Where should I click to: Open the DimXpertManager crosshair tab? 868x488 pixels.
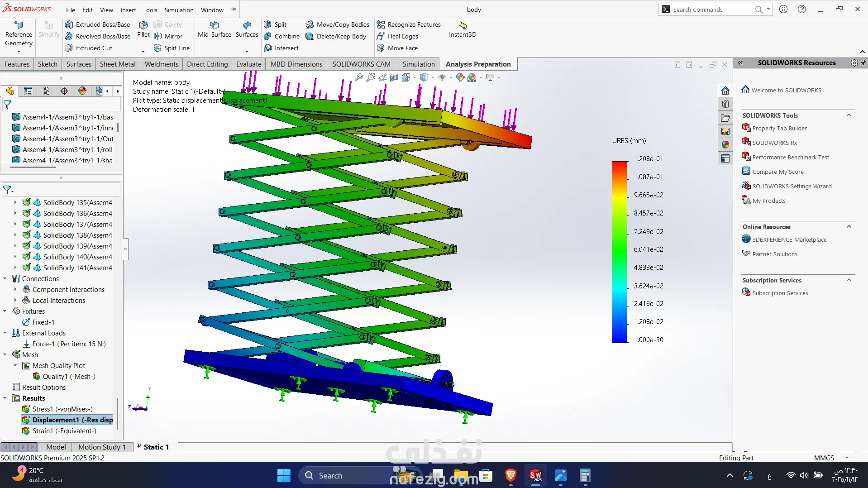click(x=64, y=91)
